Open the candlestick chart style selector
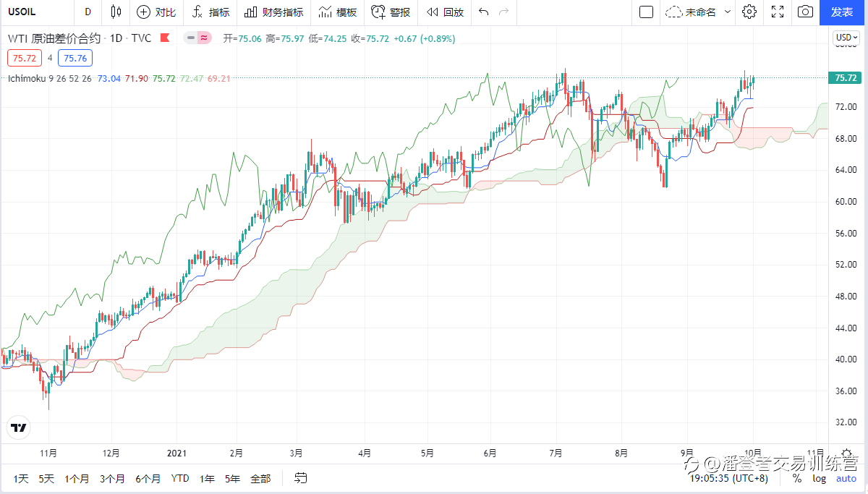 pyautogui.click(x=116, y=12)
